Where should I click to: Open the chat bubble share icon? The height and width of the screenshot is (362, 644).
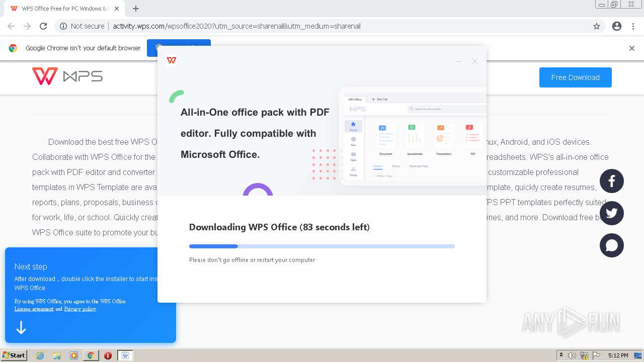[x=612, y=245]
